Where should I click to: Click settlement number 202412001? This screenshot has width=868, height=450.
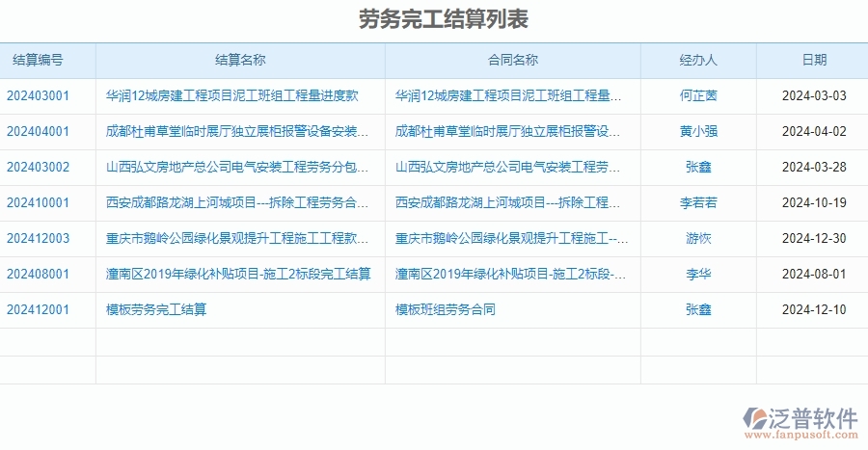[x=39, y=310]
